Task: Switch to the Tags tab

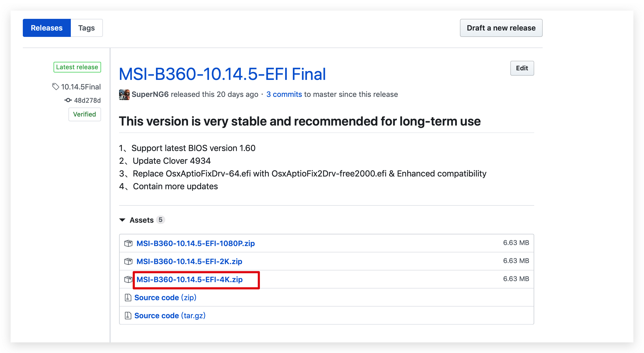Action: click(x=86, y=28)
